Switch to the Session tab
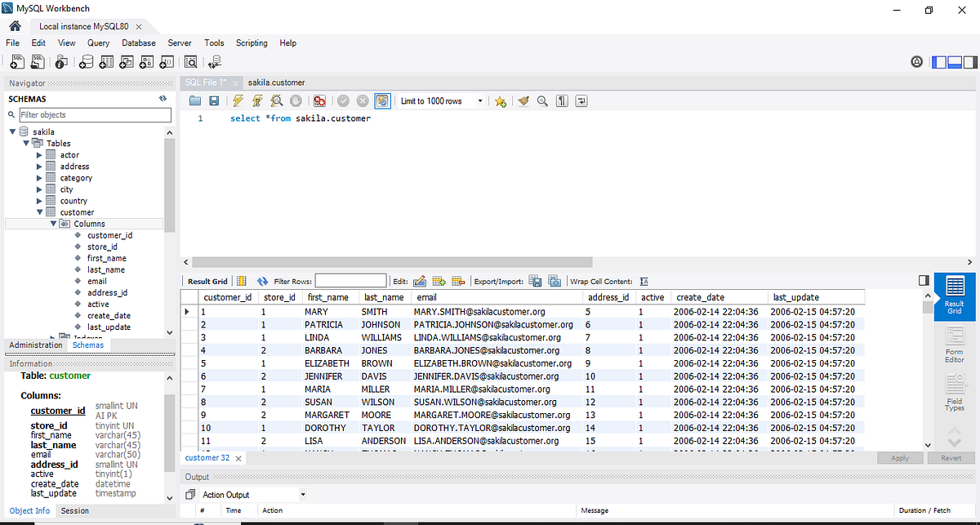The height and width of the screenshot is (525, 980). pos(75,510)
